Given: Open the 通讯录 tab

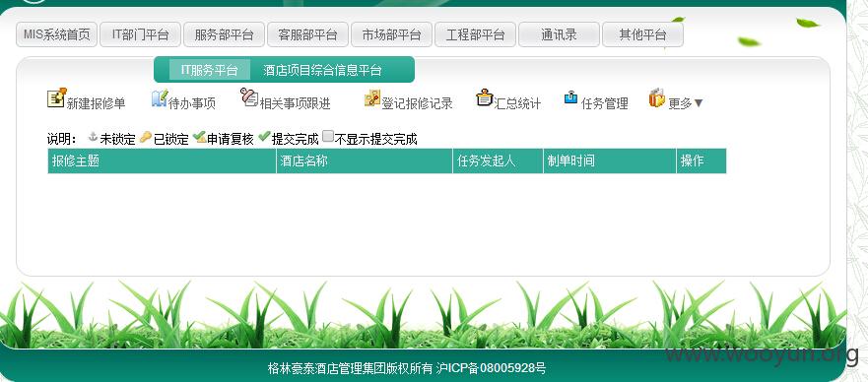Looking at the screenshot, I should (x=559, y=34).
